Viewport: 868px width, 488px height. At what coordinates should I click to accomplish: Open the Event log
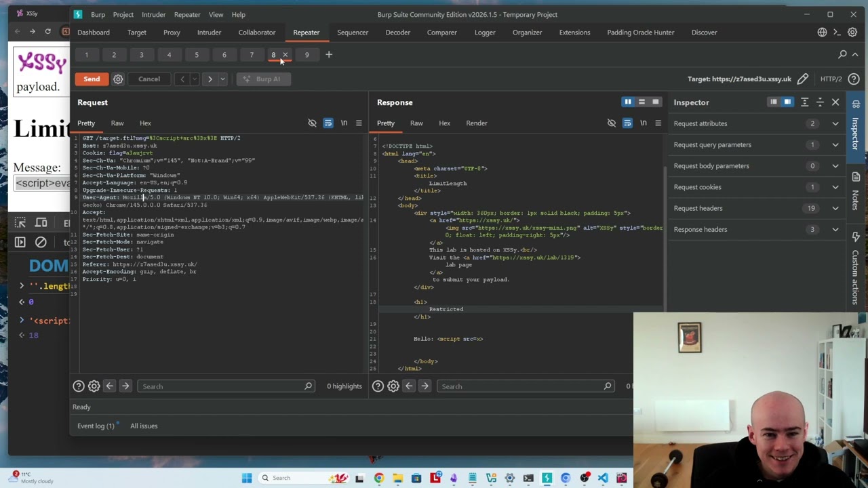click(96, 426)
